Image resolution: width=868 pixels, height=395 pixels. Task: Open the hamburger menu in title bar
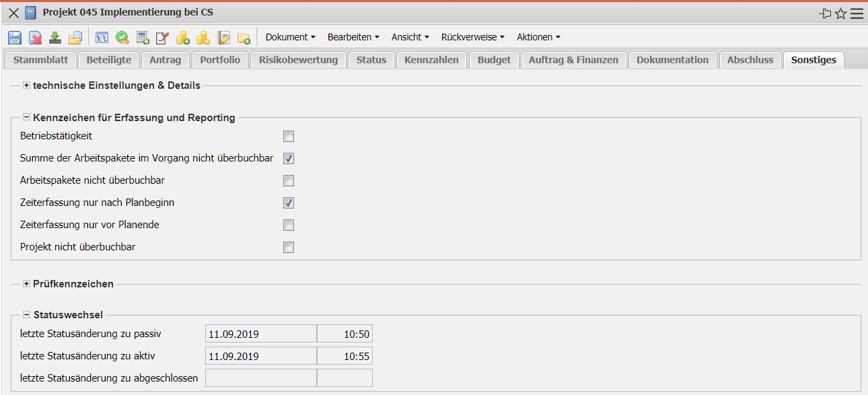(x=857, y=13)
